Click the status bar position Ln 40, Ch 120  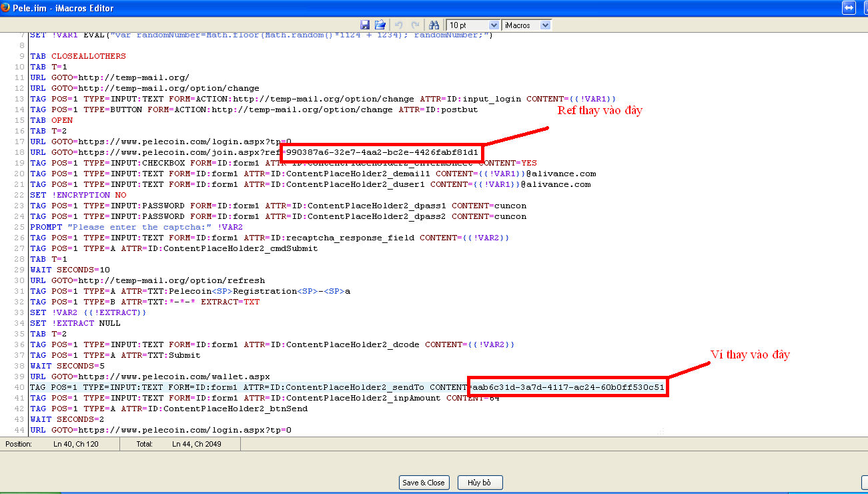click(76, 444)
